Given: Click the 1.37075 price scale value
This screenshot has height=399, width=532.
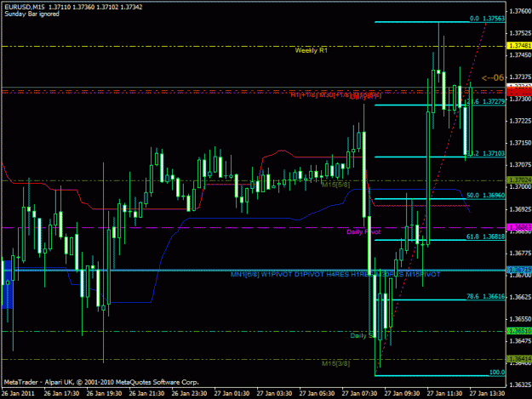Looking at the screenshot, I should (x=520, y=165).
